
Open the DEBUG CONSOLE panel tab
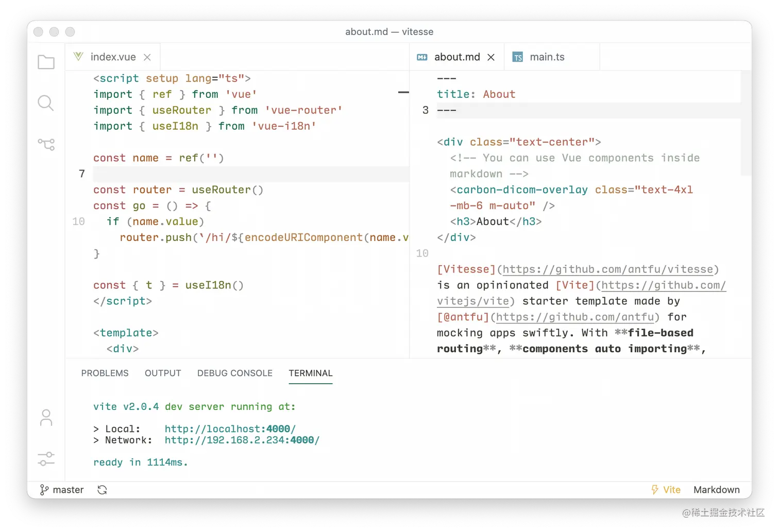click(235, 373)
